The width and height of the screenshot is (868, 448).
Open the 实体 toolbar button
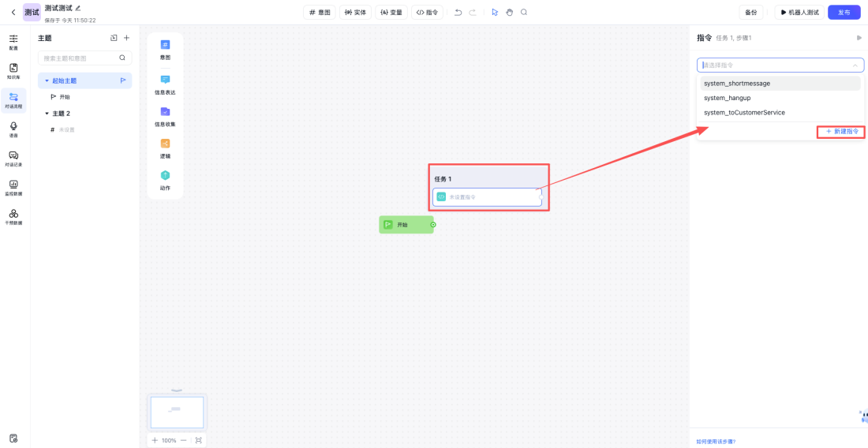(355, 12)
